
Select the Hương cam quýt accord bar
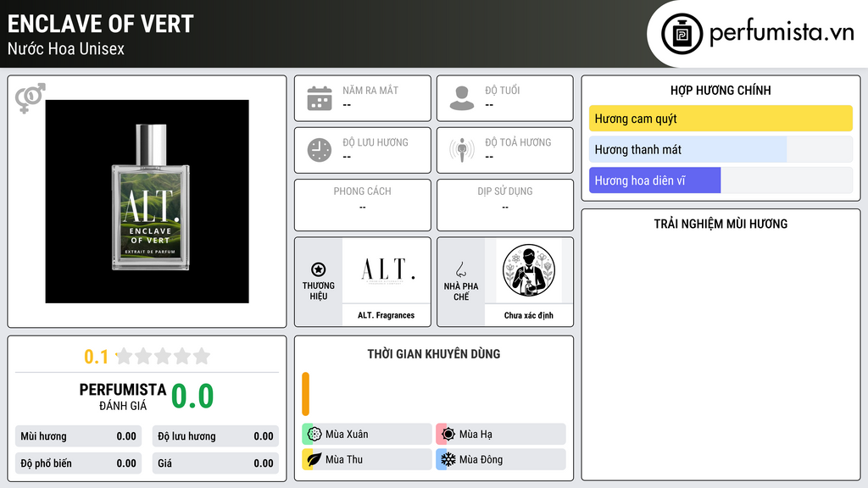coord(721,119)
